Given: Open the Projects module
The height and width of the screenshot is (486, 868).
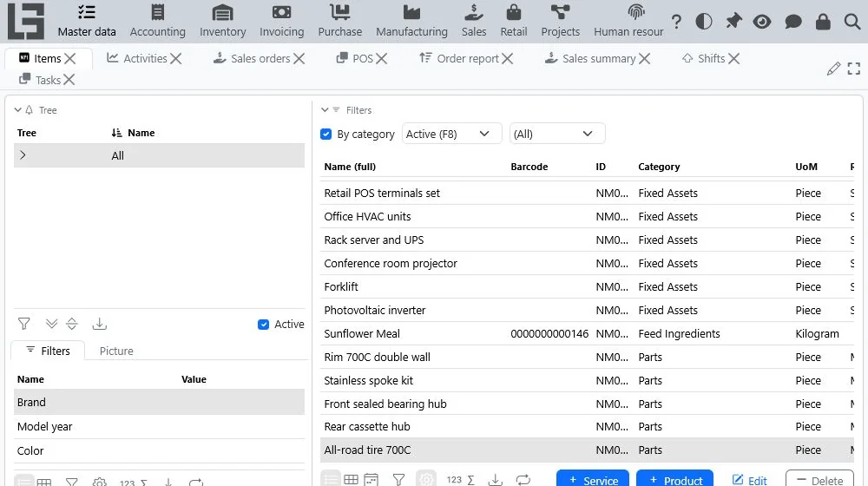Looking at the screenshot, I should pos(560,22).
